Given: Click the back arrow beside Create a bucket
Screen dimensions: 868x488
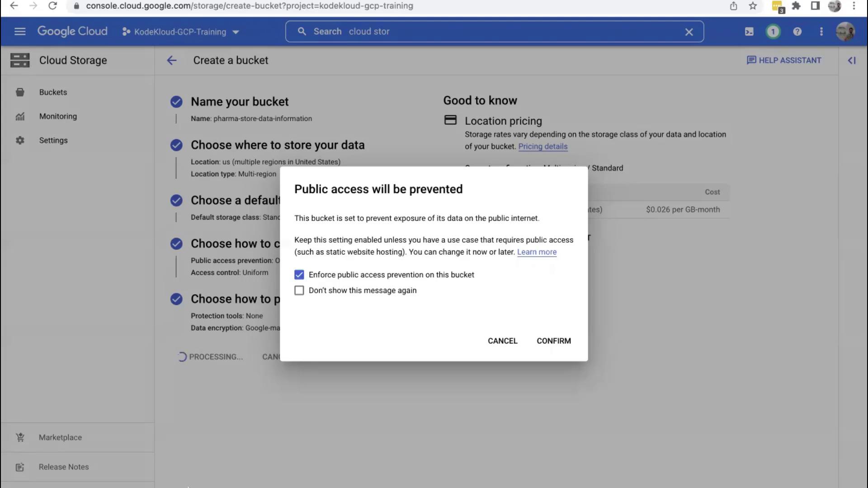Looking at the screenshot, I should 171,61.
